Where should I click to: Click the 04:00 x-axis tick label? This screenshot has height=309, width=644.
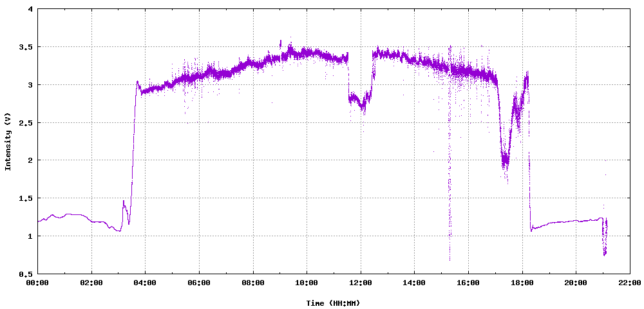point(146,283)
